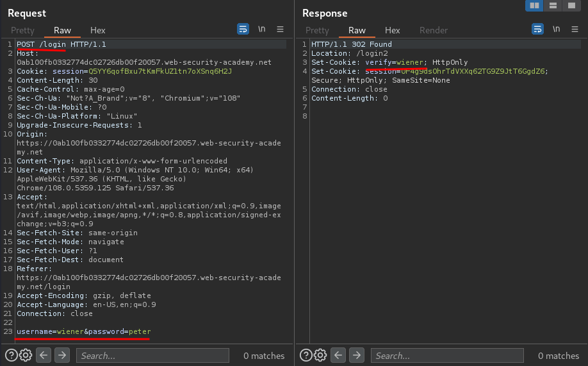
Task: Click the Request panel title
Action: click(x=27, y=13)
